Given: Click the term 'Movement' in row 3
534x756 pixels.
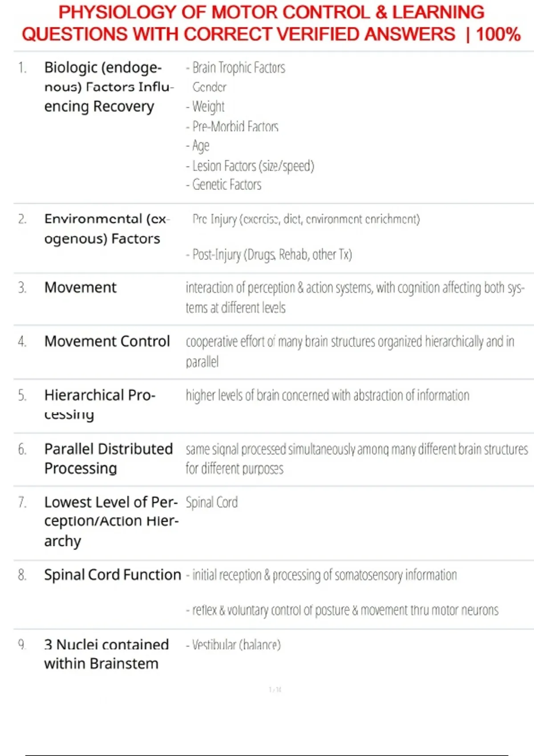Looking at the screenshot, I should pyautogui.click(x=81, y=287).
